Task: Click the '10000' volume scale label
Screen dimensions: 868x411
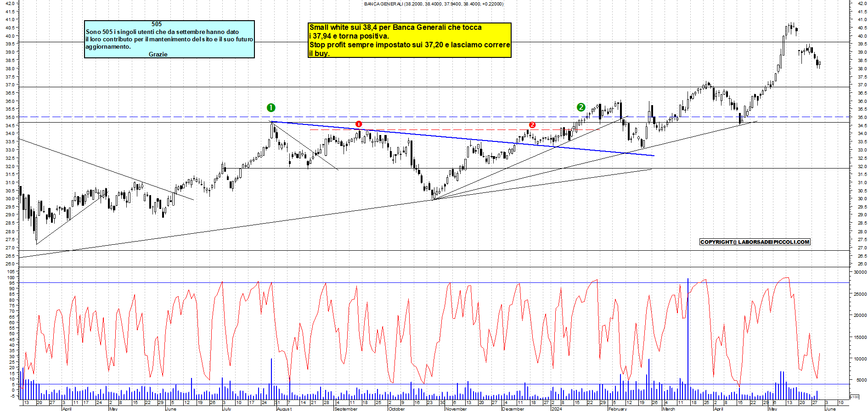Action: (860, 359)
